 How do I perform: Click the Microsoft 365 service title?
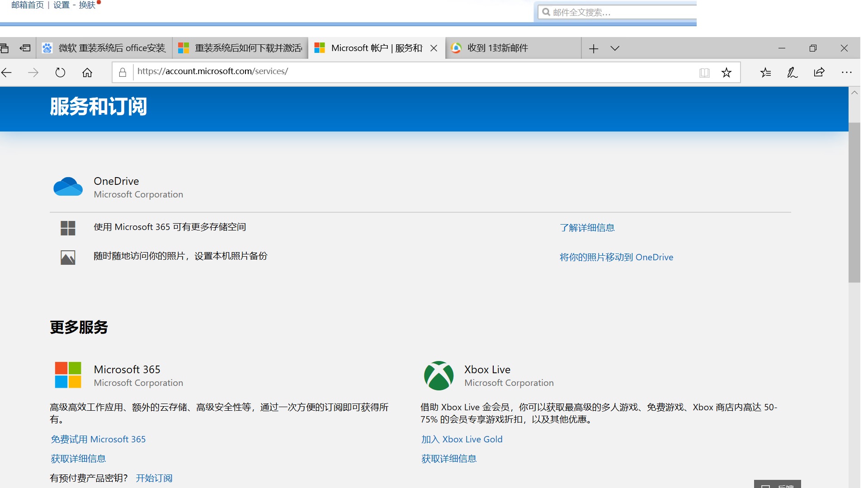[127, 370]
